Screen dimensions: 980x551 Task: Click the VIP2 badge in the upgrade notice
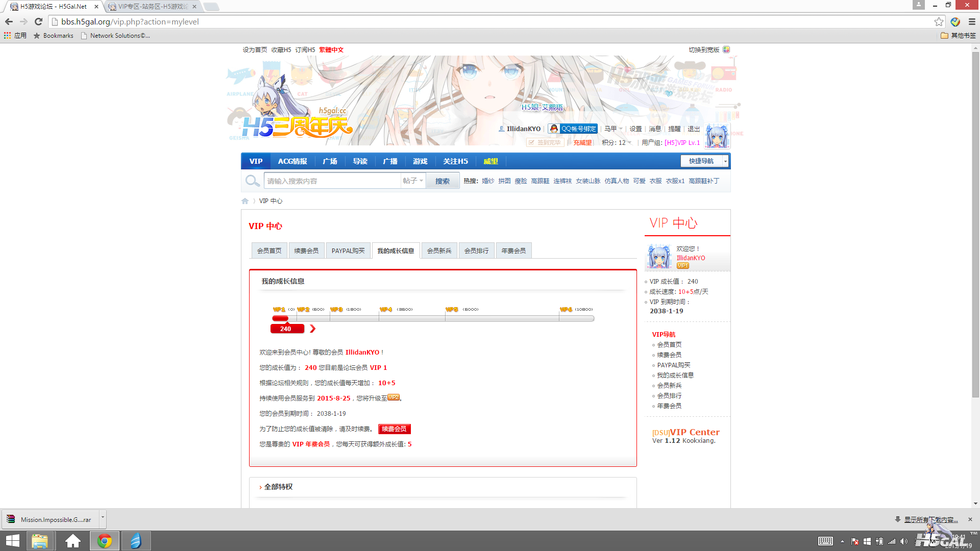pos(394,397)
